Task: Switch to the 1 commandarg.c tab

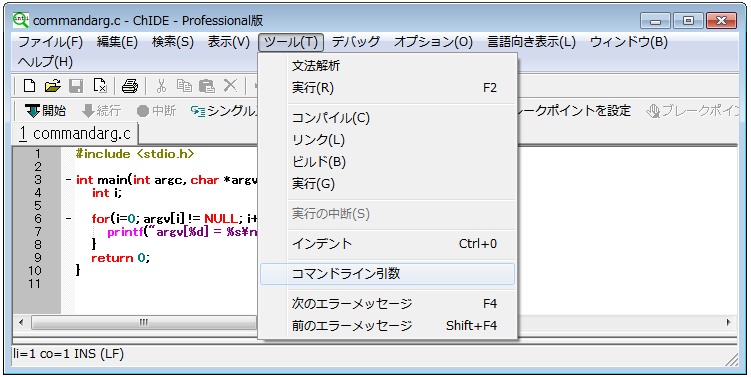Action: pyautogui.click(x=75, y=134)
